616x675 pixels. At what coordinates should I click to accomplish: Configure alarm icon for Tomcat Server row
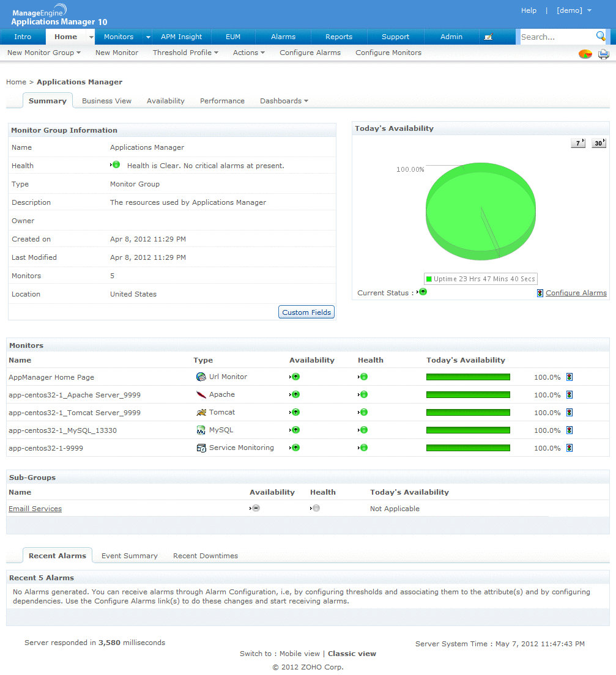(x=570, y=413)
